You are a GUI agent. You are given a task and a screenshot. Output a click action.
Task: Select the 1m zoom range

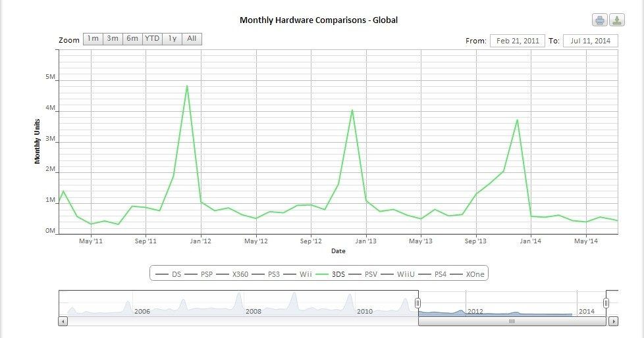click(93, 39)
